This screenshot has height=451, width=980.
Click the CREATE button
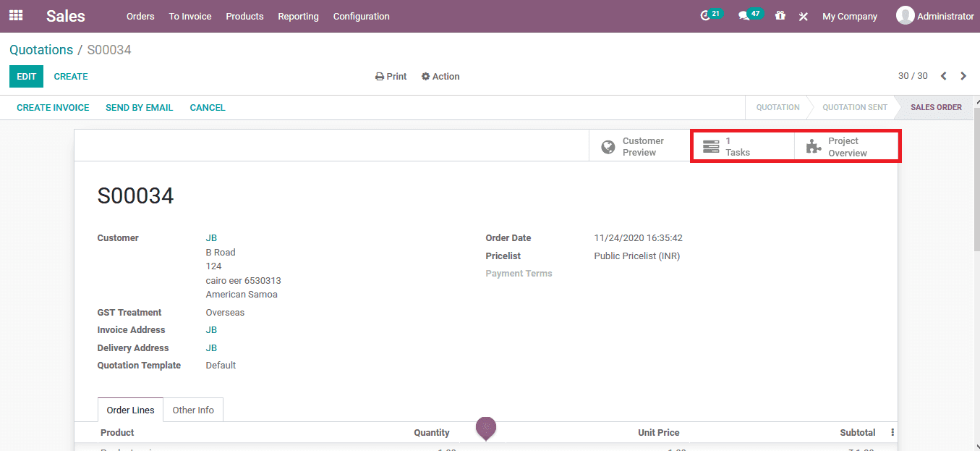point(71,76)
